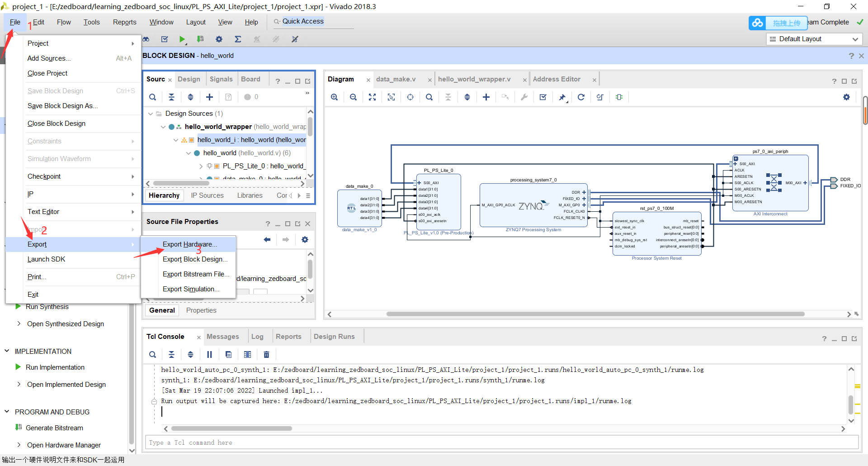Choose Export Hardware menu entry
868x466 pixels.
(189, 244)
